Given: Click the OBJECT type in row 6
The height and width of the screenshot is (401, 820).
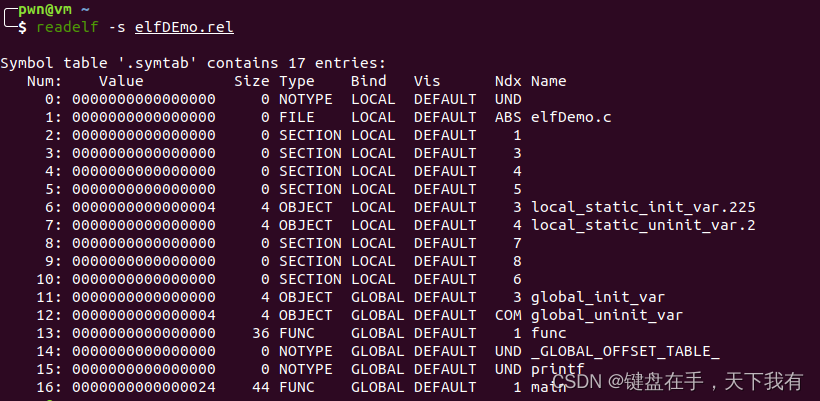Looking at the screenshot, I should point(305,208).
